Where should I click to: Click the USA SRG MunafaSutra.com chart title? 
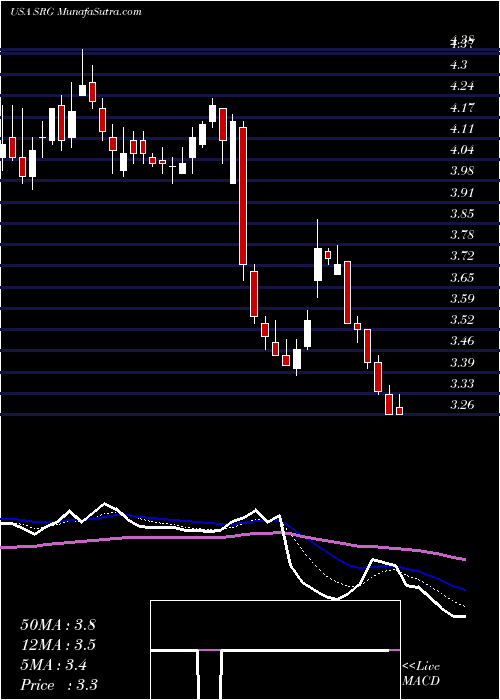click(75, 12)
